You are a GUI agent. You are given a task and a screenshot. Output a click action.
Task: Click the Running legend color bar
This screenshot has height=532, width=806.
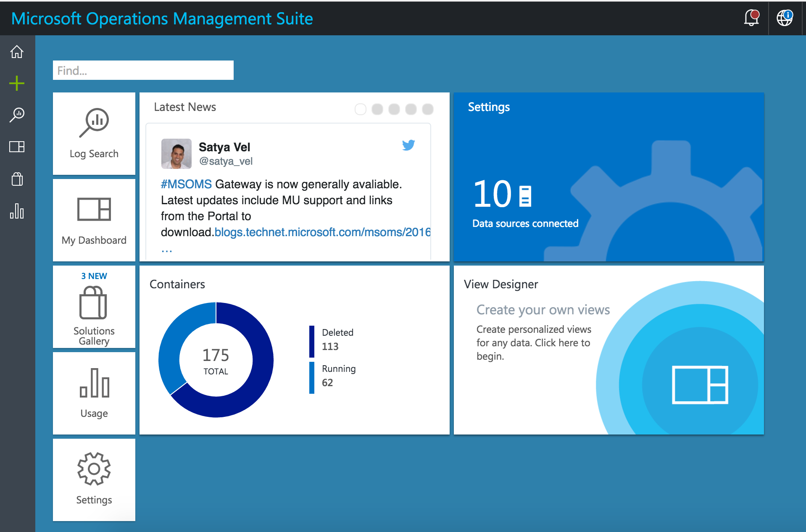click(x=312, y=378)
